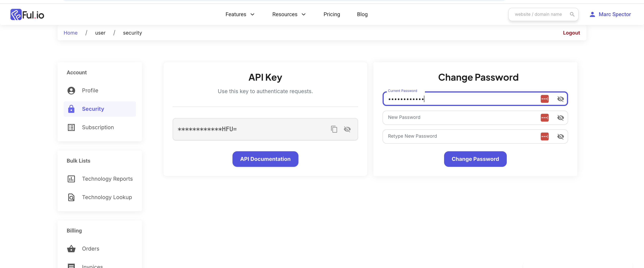
Task: Toggle visibility of New Password
Action: 560,118
